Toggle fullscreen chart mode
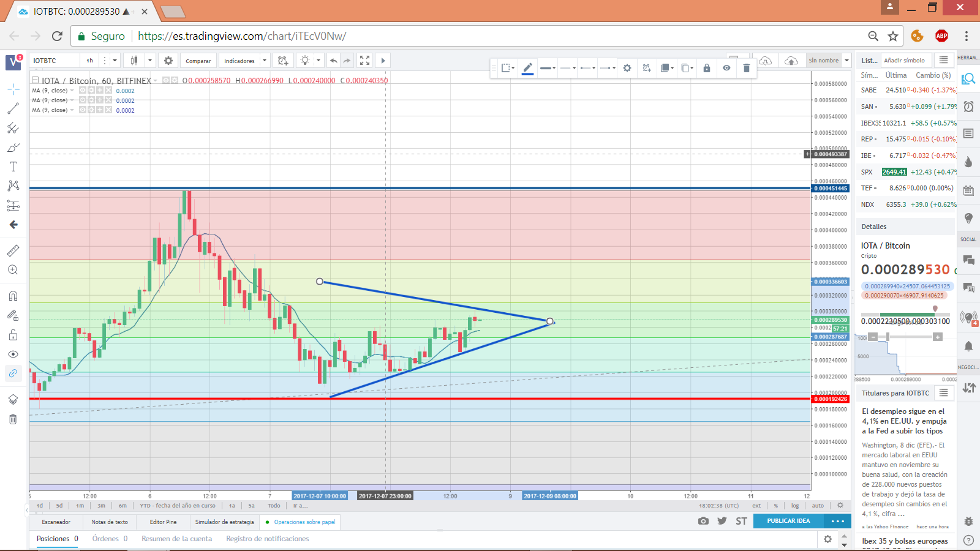 click(365, 61)
